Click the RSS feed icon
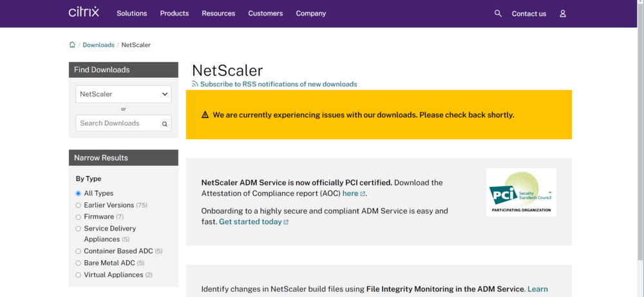 click(195, 84)
